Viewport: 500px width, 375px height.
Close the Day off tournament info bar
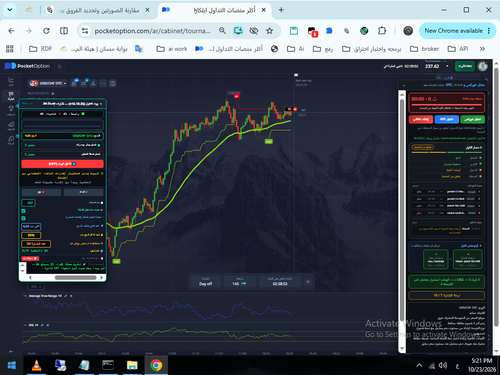pos(308,282)
